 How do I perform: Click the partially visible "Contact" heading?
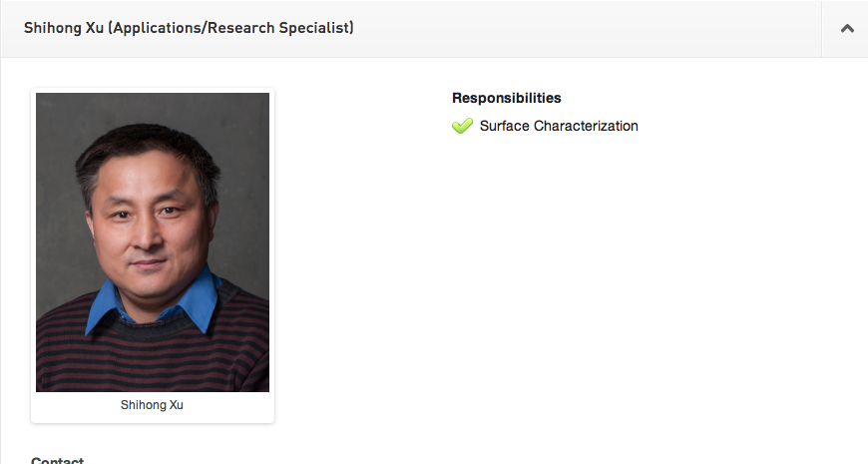[x=58, y=461]
